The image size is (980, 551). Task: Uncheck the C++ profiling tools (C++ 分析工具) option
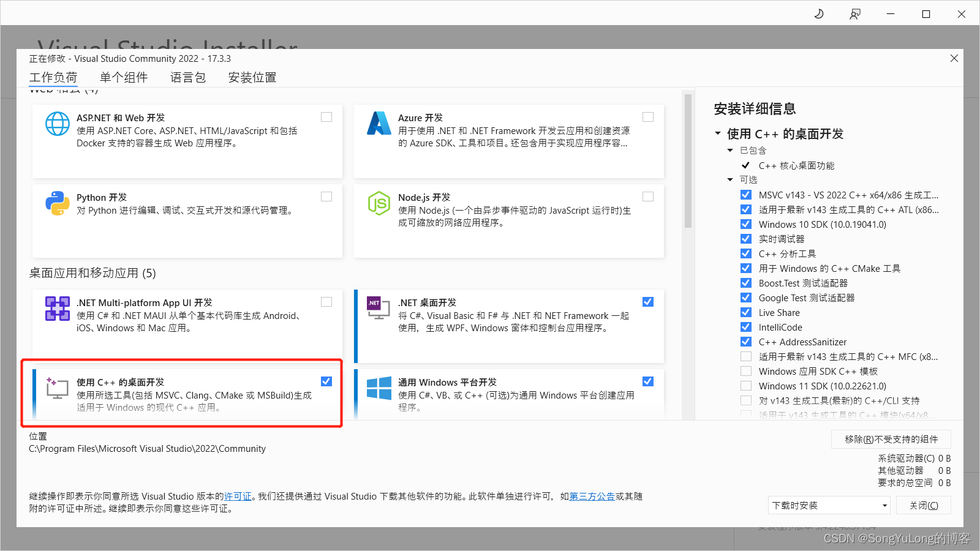click(x=746, y=253)
